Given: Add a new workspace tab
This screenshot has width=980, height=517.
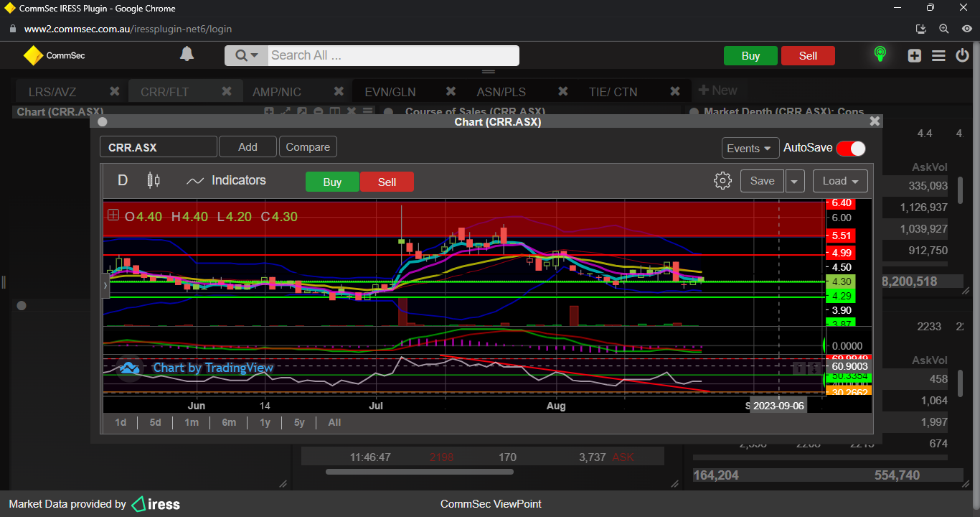Looking at the screenshot, I should 717,90.
